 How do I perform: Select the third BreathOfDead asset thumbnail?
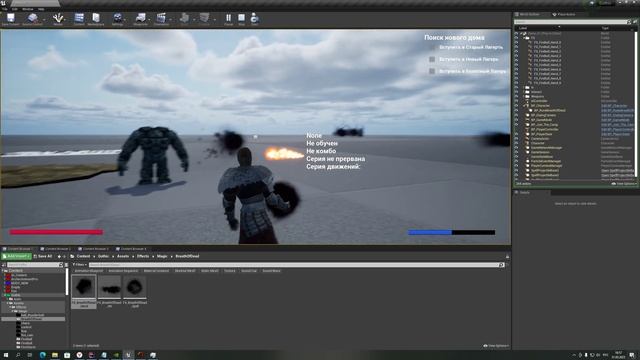click(x=135, y=291)
